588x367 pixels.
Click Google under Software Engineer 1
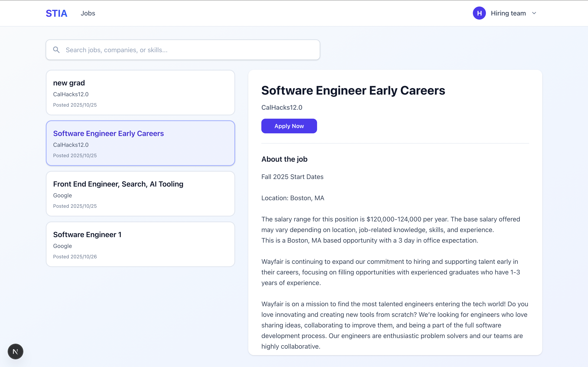[62, 246]
